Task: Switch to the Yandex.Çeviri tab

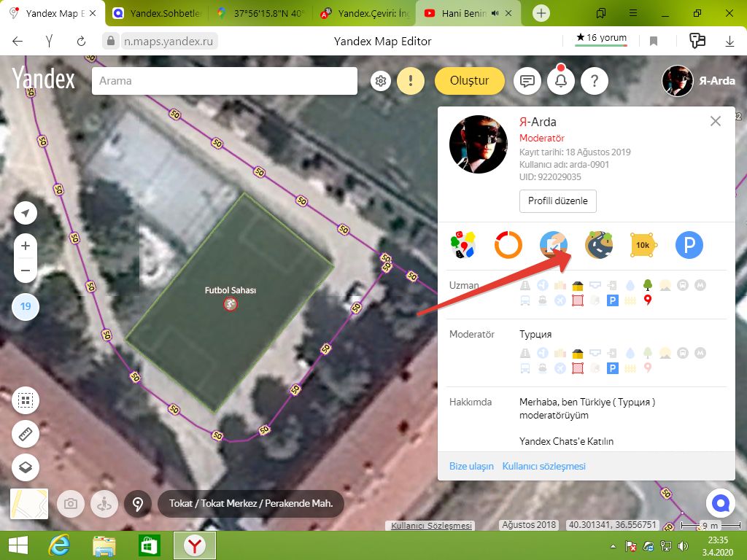Action: point(365,13)
